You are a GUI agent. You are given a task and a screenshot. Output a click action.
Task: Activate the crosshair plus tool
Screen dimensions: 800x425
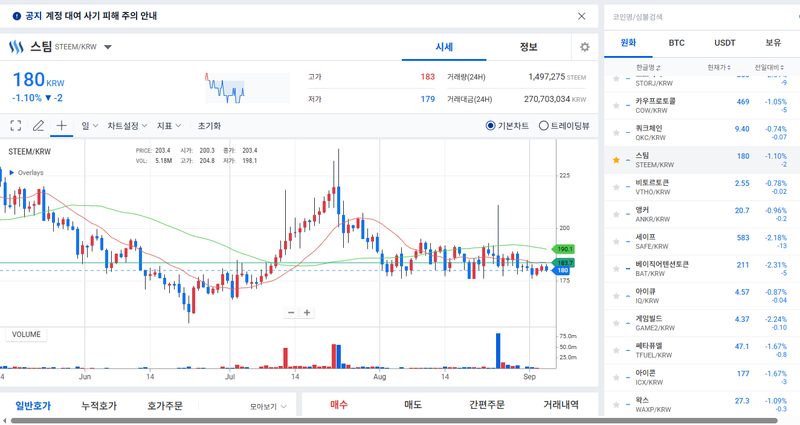coord(61,126)
